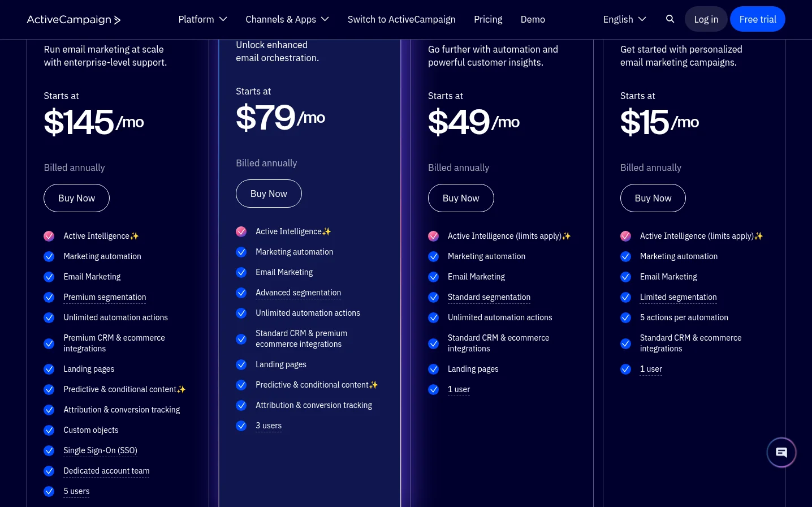Click 'Standard CRM & premium ecommerce integrations' text
812x507 pixels.
tap(301, 338)
